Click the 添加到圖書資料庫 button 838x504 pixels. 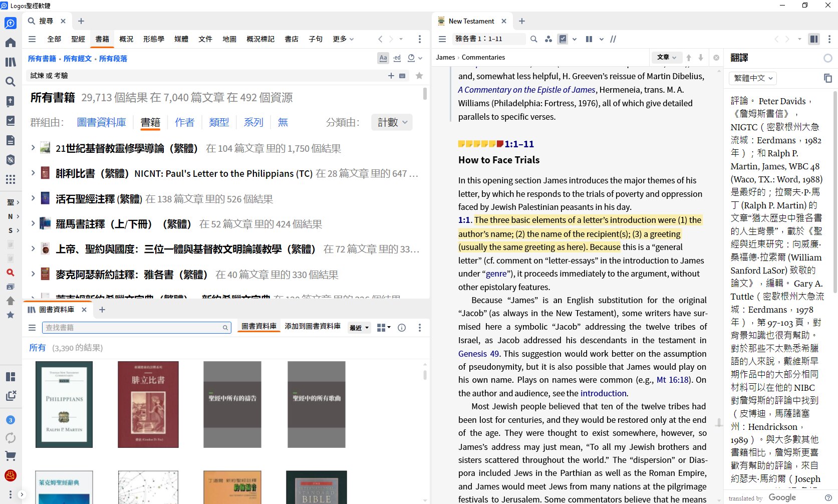[313, 326]
